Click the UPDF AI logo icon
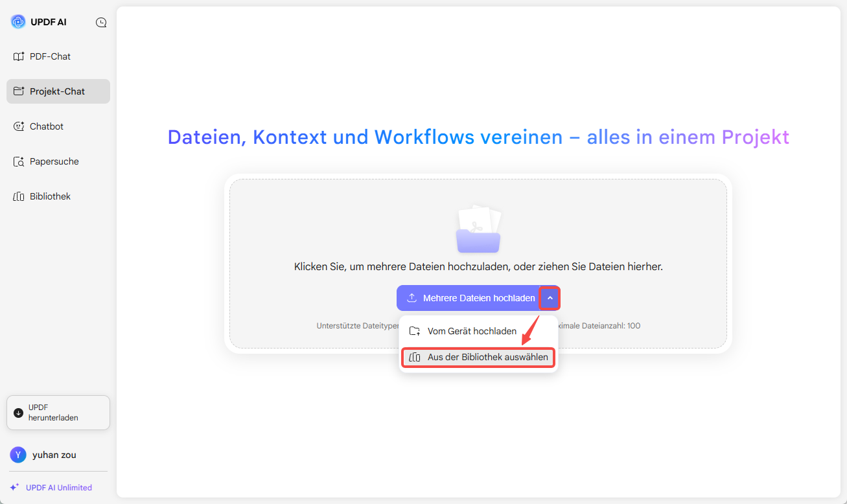Image resolution: width=847 pixels, height=504 pixels. tap(18, 22)
